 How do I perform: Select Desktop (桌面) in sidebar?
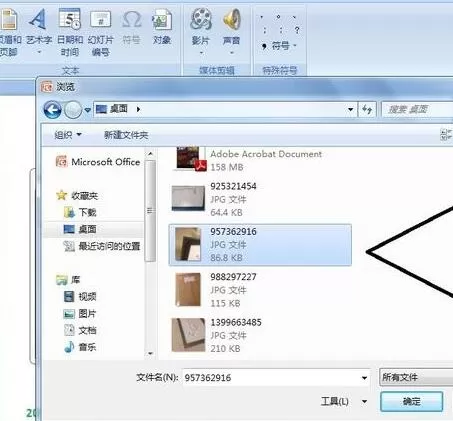coord(80,229)
